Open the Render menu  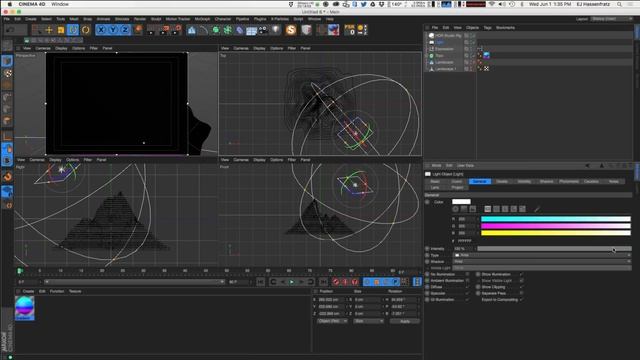pyautogui.click(x=140, y=19)
